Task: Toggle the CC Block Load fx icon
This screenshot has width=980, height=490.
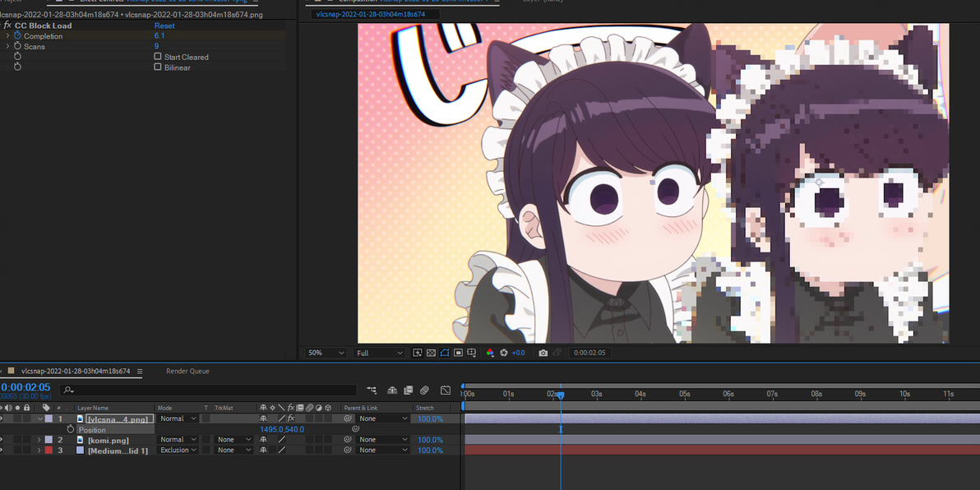Action: 7,25
